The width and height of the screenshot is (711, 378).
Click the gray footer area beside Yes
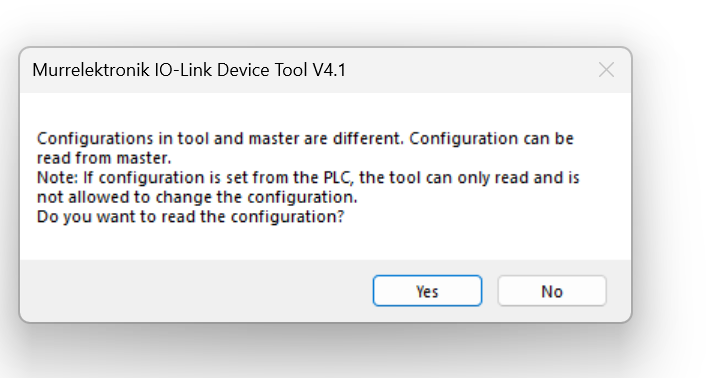coord(195,291)
